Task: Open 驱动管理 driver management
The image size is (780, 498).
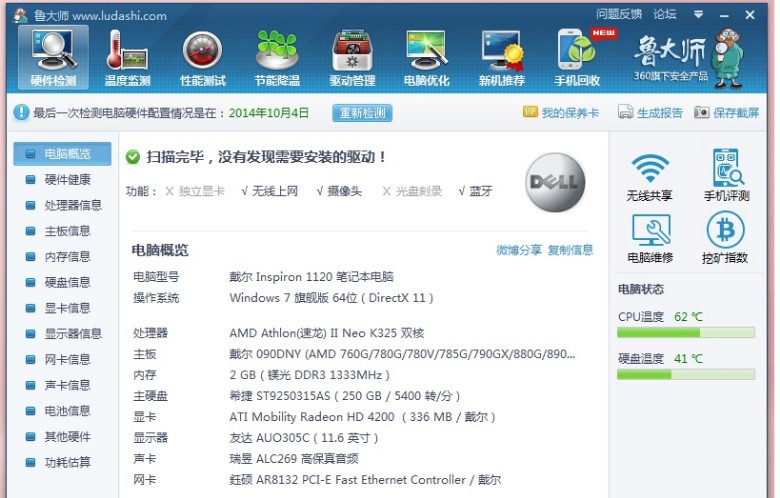Action: point(352,58)
